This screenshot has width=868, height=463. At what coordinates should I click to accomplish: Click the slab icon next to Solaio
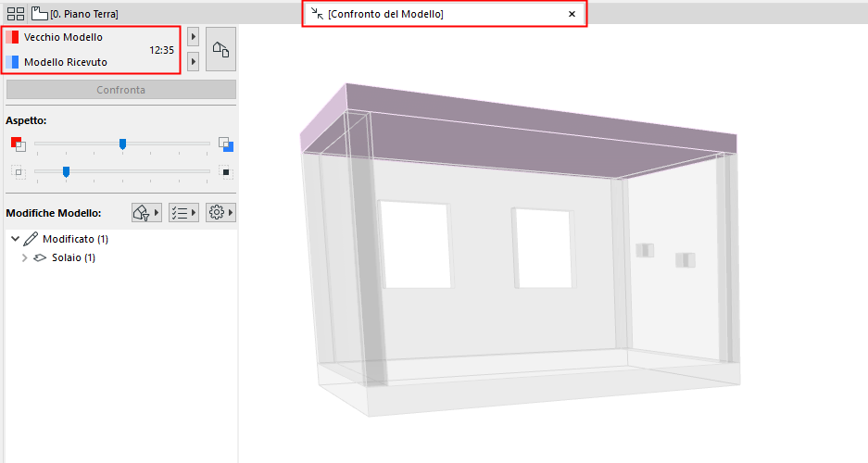tap(40, 257)
